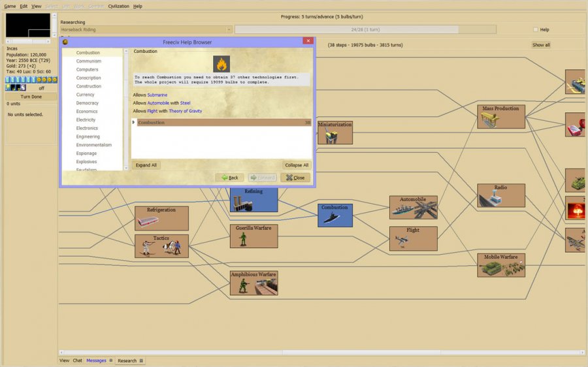Viewport: 588px width, 367px height.
Task: Click the Show all button
Action: click(x=541, y=45)
